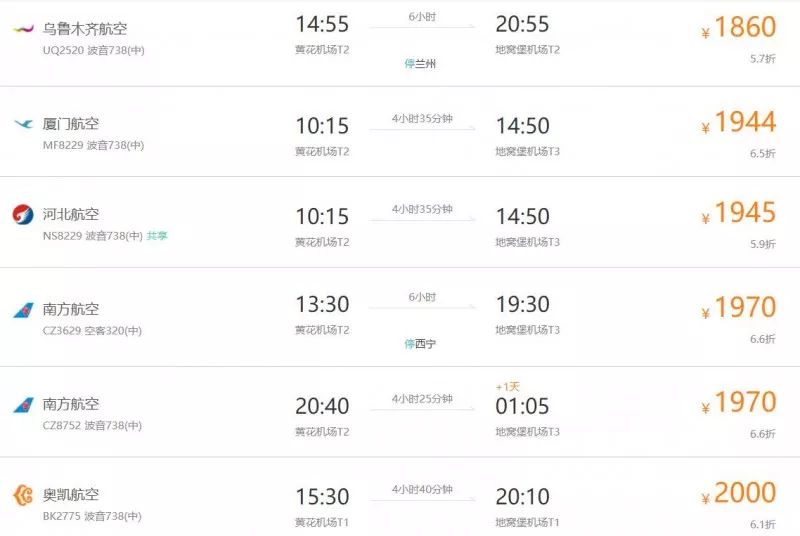The width and height of the screenshot is (800, 536).
Task: Select the ¥1860 Urumqi Air fare
Action: point(739,28)
